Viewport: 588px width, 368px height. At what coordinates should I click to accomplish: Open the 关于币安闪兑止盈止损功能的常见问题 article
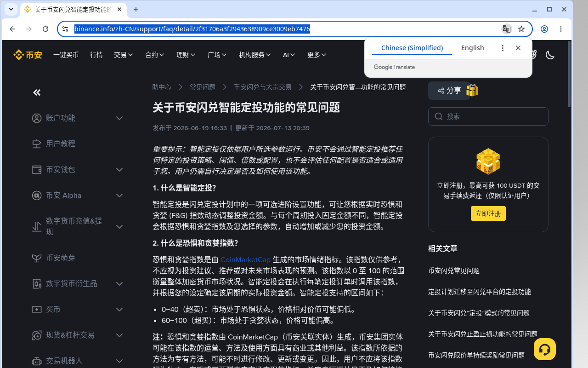point(483,334)
